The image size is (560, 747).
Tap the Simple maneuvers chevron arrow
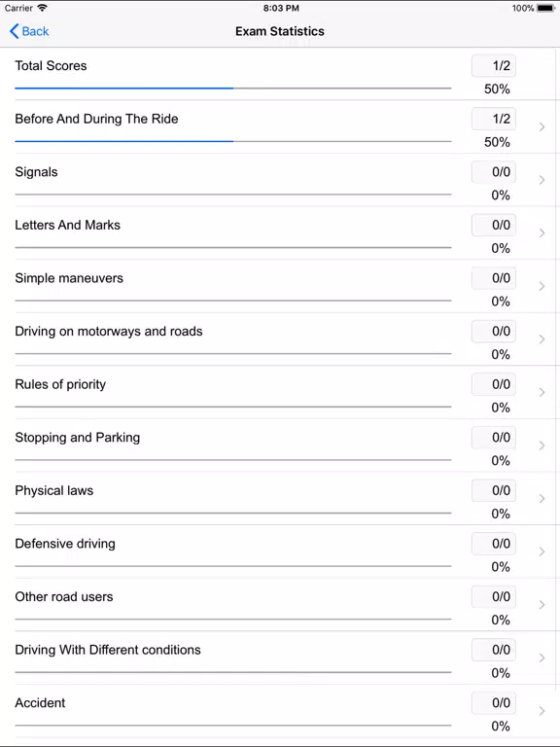coord(542,286)
